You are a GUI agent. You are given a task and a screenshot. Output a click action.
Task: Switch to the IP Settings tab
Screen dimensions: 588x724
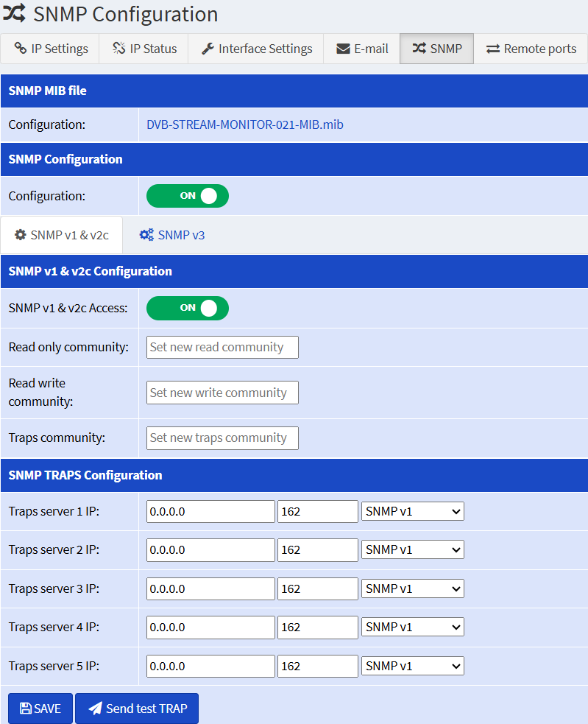click(50, 49)
